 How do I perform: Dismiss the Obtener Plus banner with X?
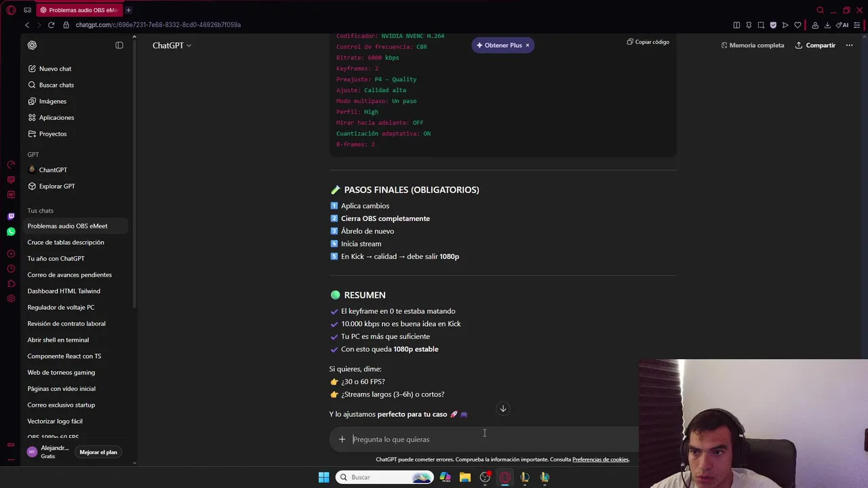[x=527, y=45]
